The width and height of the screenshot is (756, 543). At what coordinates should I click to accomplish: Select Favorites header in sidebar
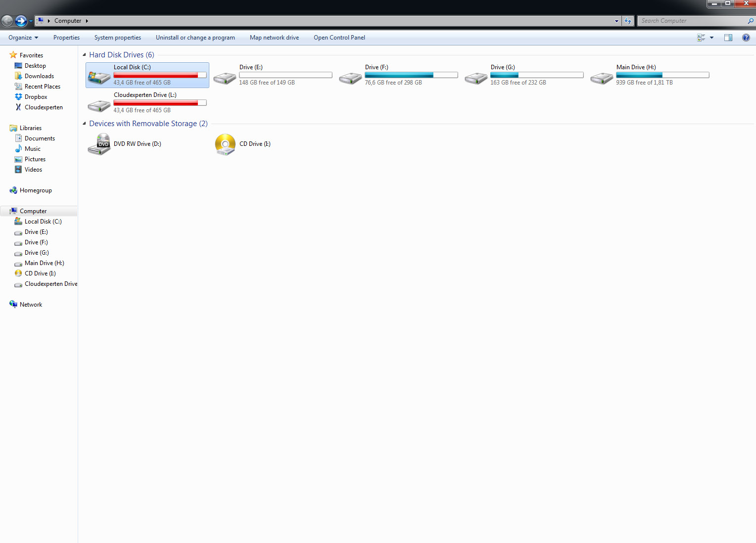click(x=31, y=55)
